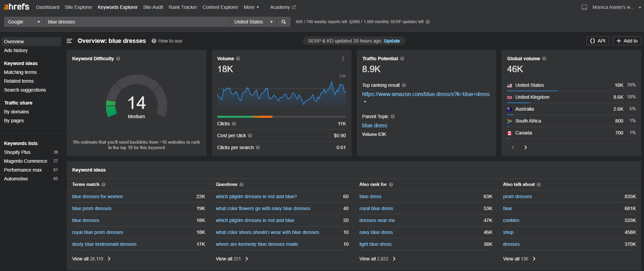This screenshot has width=644, height=271.
Task: Click the Terms match info icon
Action: [103, 185]
